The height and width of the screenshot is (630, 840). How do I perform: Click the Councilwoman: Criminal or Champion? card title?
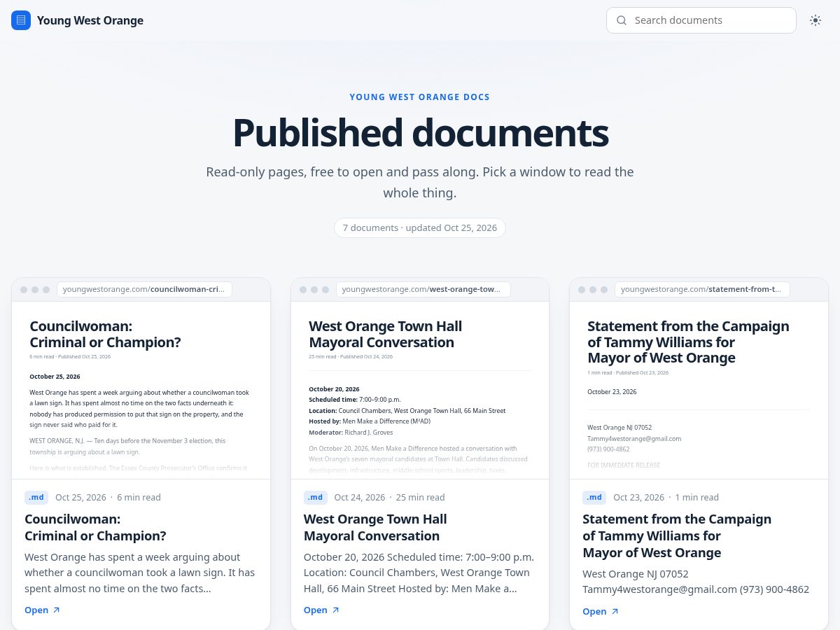coord(95,527)
